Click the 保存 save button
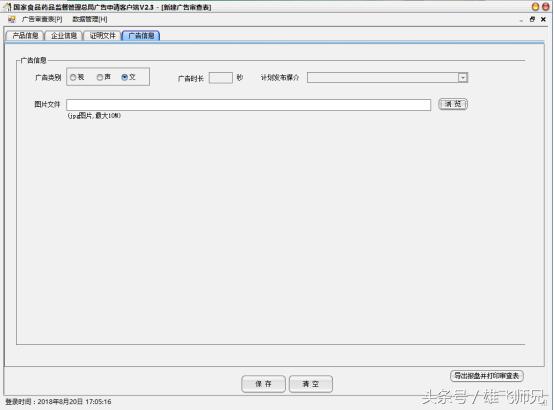 point(263,384)
